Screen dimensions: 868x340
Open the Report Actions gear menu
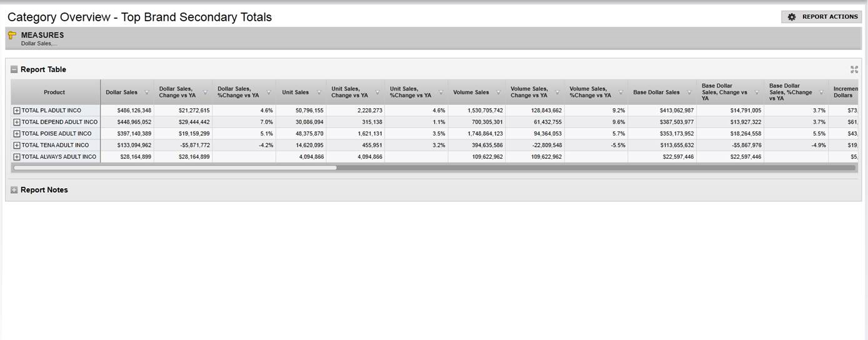(821, 17)
